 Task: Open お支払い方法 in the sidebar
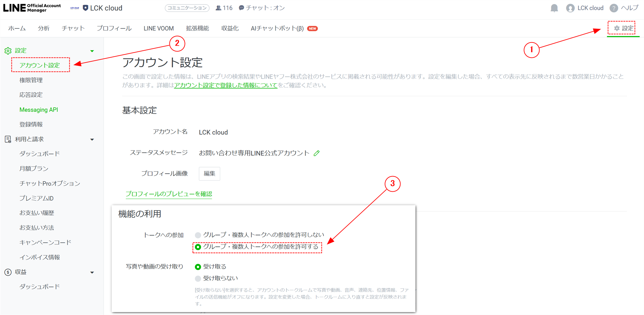click(x=37, y=227)
